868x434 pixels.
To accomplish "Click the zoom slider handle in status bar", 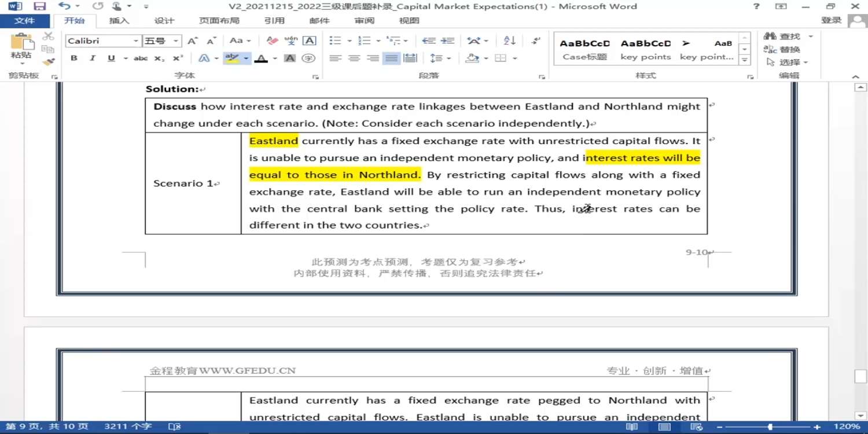I will pos(770,427).
